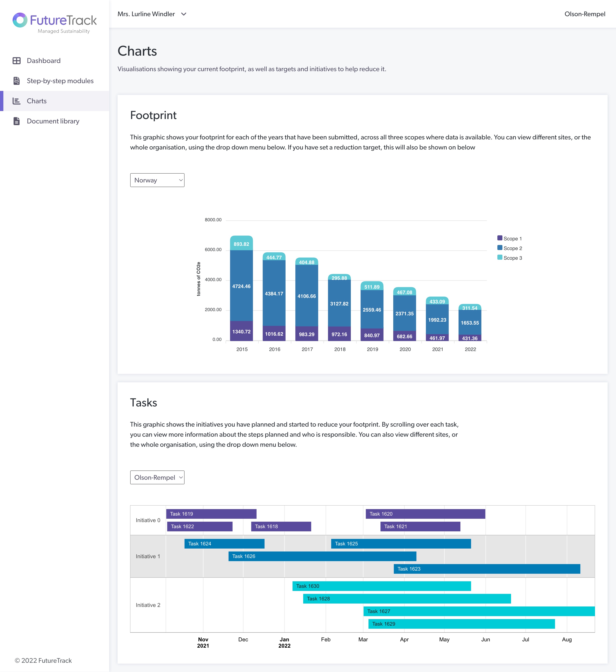
Task: Click Mrs. Lurline Windler user name
Action: pos(146,14)
